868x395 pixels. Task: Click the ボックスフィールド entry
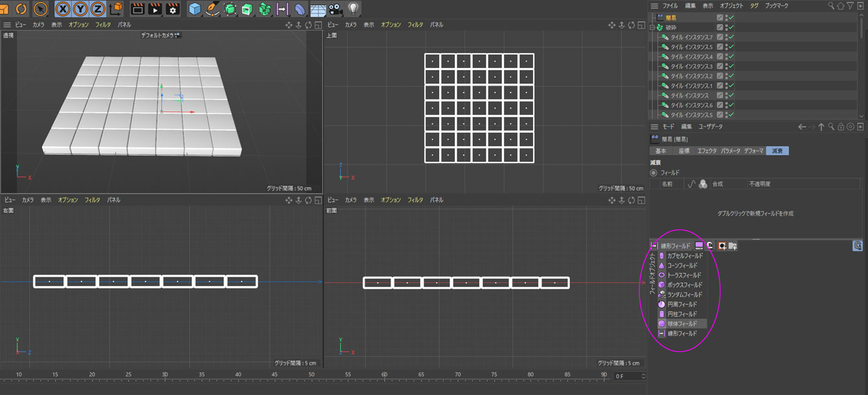click(685, 285)
